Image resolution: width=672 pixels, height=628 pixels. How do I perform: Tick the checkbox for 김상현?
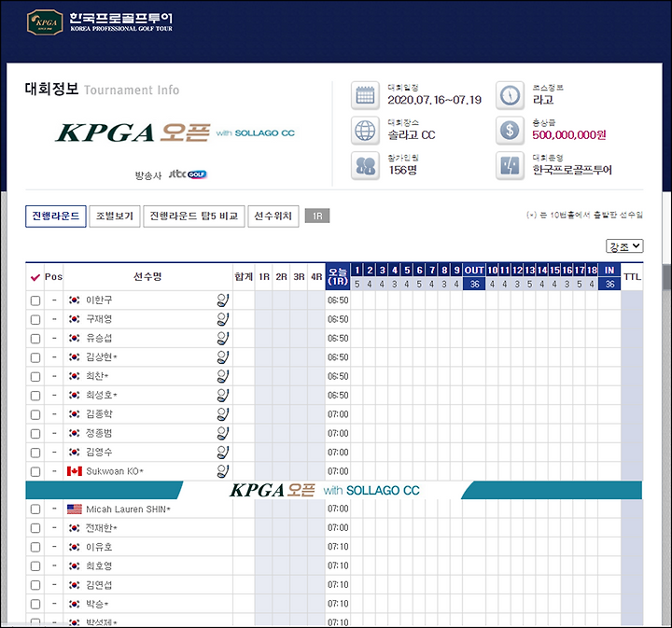(x=35, y=357)
